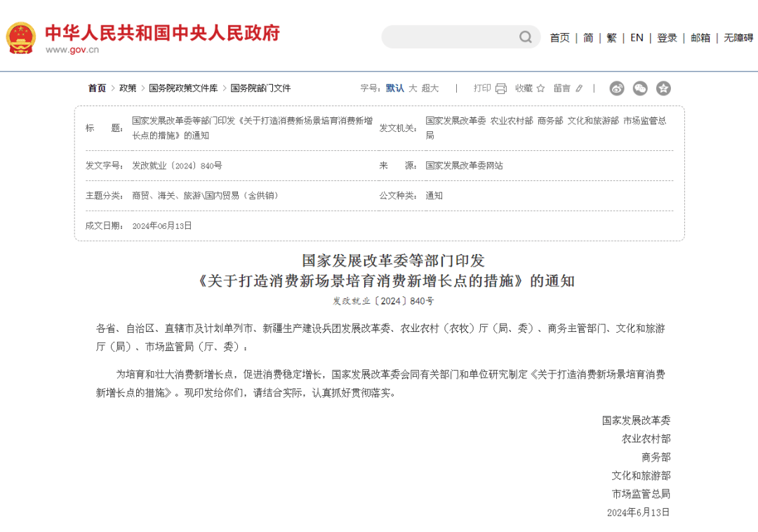758x532 pixels.
Task: Click signature line 商务部
Action: click(x=656, y=457)
